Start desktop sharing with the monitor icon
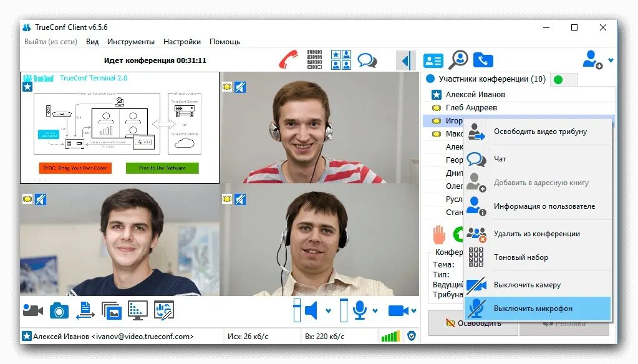Image resolution: width=638 pixels, height=364 pixels. [137, 310]
